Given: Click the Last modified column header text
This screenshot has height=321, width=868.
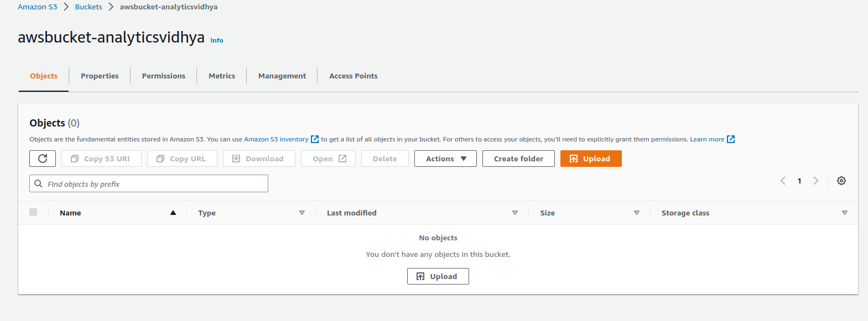Looking at the screenshot, I should click(x=352, y=213).
